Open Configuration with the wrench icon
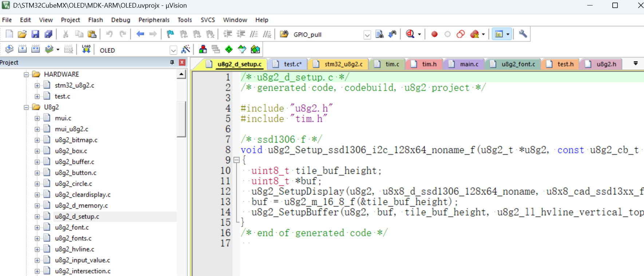Image resolution: width=644 pixels, height=276 pixels. pos(523,34)
